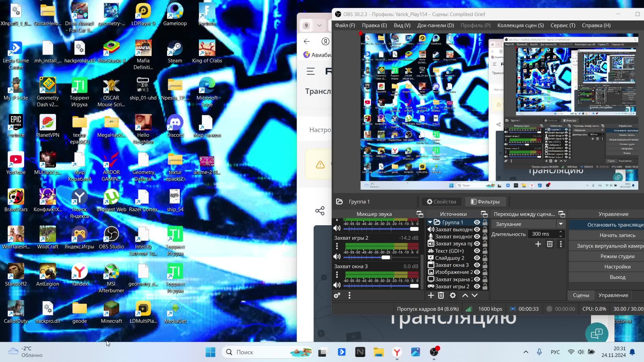Delete selected source with trash icon
The image size is (644, 362).
[441, 295]
